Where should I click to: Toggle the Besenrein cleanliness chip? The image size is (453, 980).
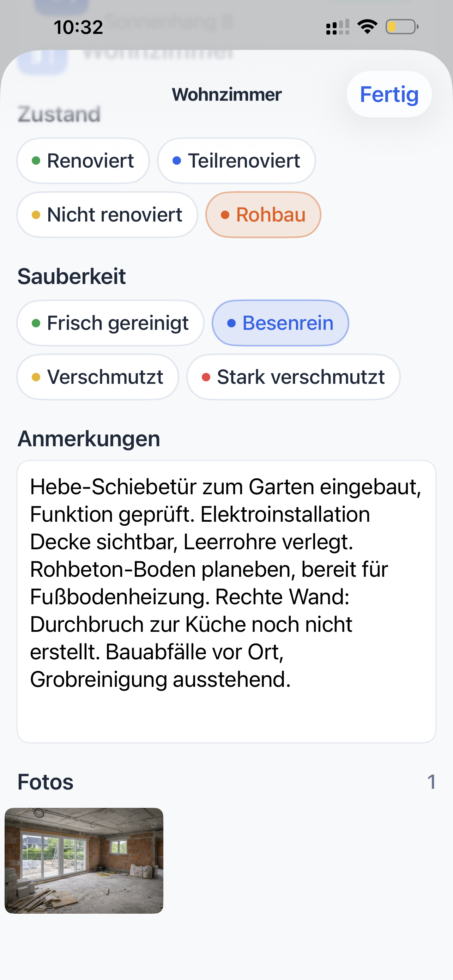pyautogui.click(x=280, y=323)
